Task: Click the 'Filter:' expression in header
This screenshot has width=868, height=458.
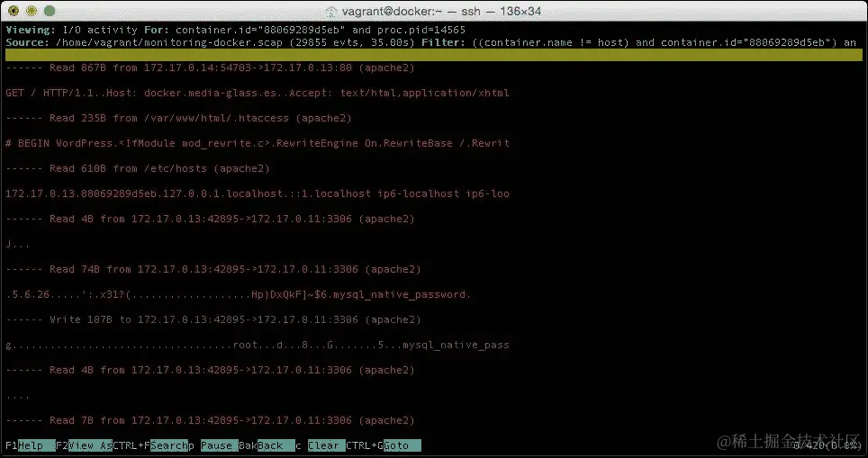Action: coord(638,42)
